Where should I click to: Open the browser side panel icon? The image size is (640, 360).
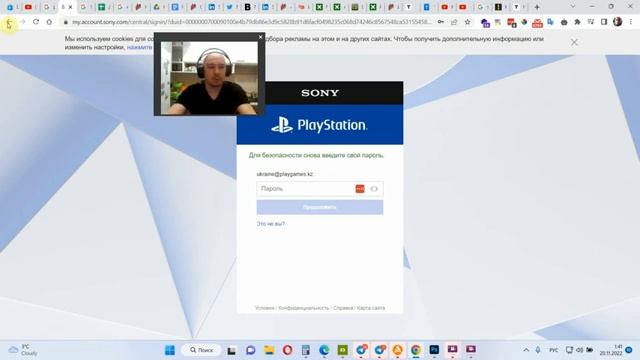604,22
